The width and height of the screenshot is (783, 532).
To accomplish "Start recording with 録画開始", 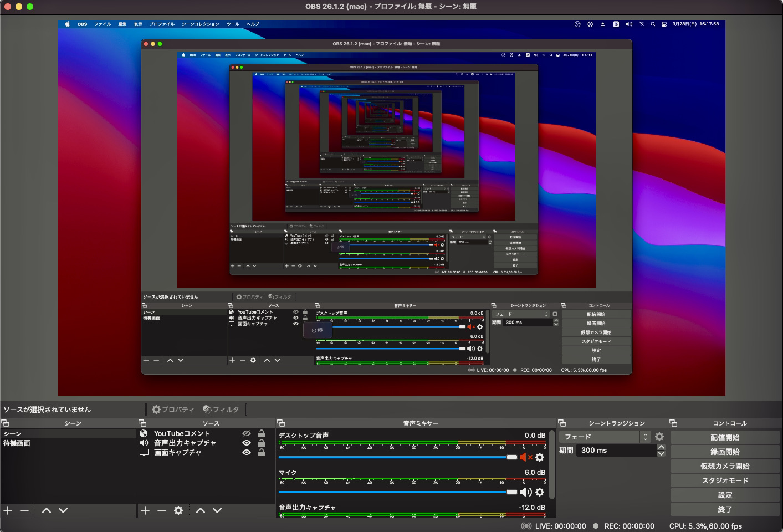I will coord(725,452).
